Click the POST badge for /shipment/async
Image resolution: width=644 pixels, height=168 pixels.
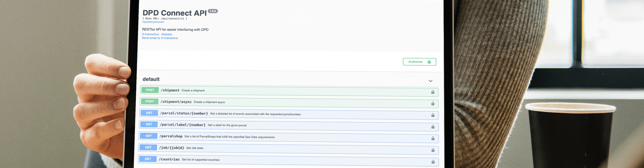[x=150, y=101]
